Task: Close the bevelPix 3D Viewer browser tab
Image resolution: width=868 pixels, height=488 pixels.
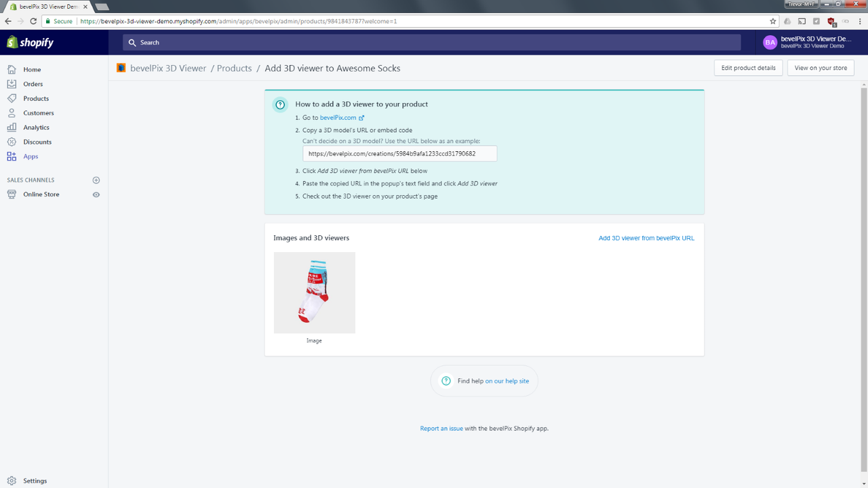Action: [85, 6]
